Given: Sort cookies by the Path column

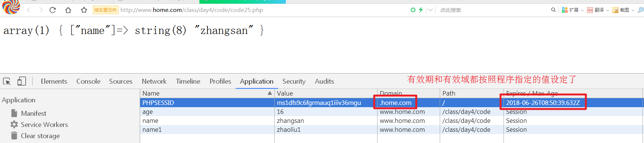Looking at the screenshot, I should [471, 93].
